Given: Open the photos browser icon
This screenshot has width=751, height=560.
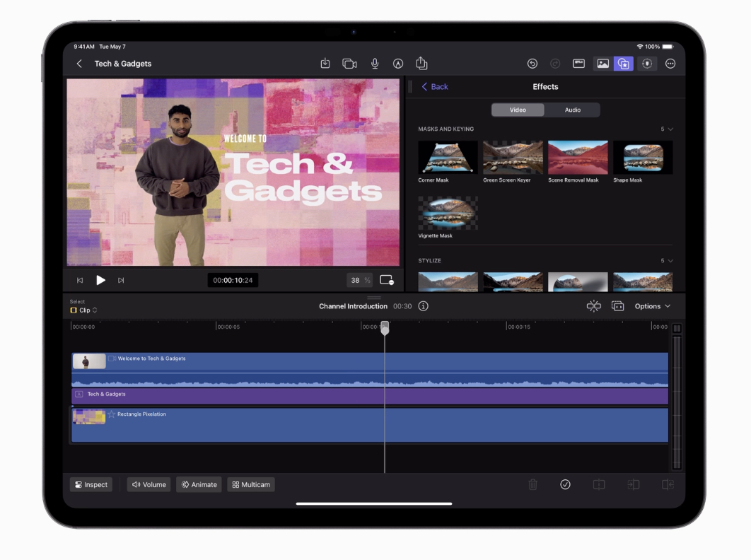Looking at the screenshot, I should 602,64.
